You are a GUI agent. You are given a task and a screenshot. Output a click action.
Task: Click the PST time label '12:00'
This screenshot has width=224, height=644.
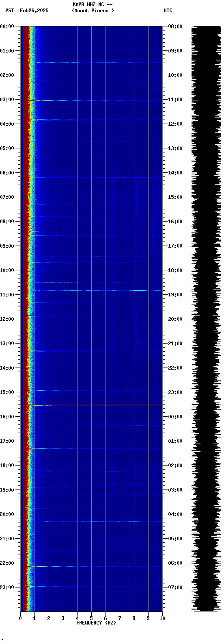click(x=7, y=319)
